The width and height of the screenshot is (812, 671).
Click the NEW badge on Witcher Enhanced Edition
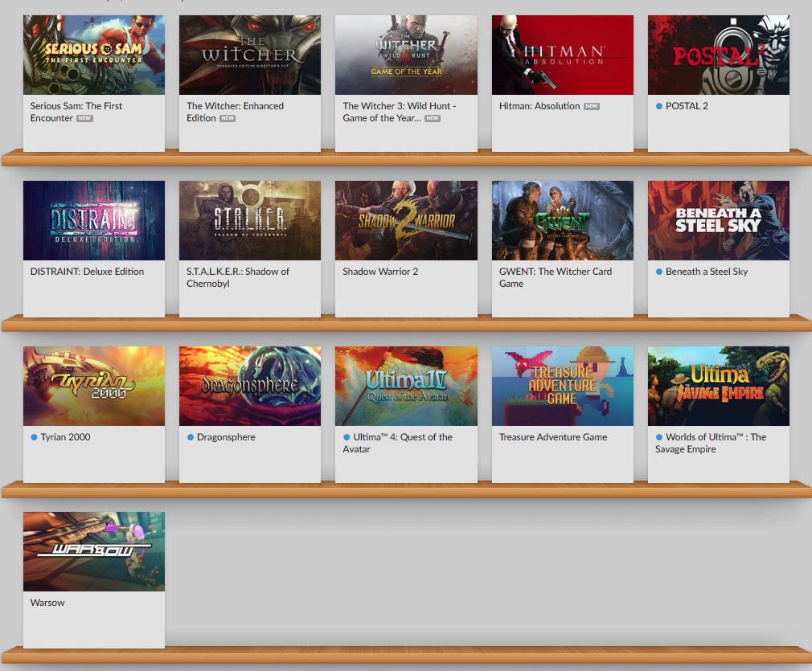[228, 119]
